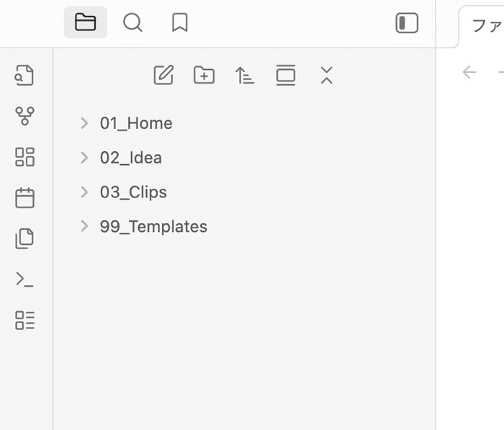Viewport: 504px width, 430px height.
Task: Open graph view from ribbon
Action: (24, 116)
